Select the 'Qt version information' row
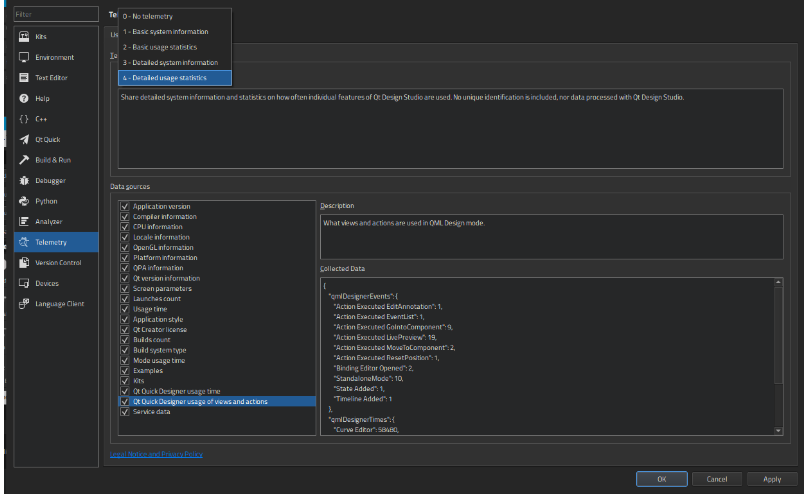 [x=217, y=278]
